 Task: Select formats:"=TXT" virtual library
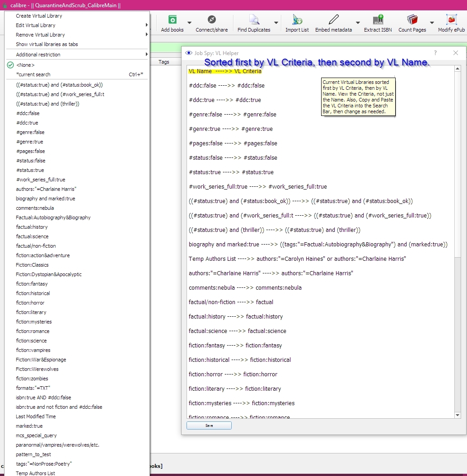(77, 388)
